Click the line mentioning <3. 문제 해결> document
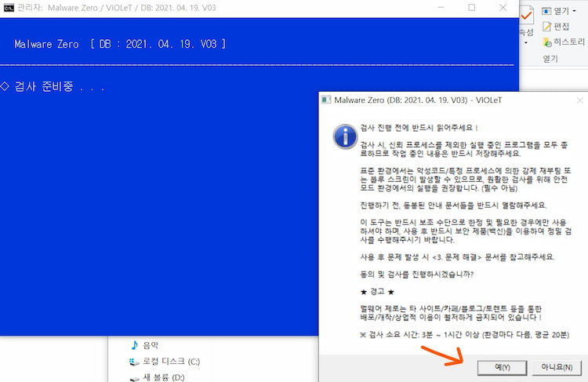 (x=457, y=257)
